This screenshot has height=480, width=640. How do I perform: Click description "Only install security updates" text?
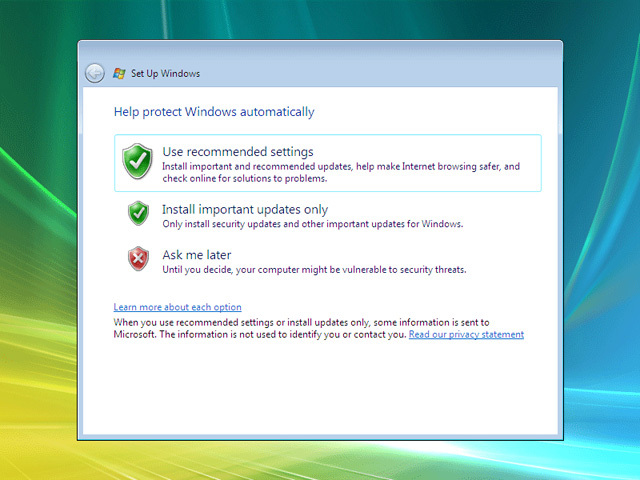pos(312,224)
